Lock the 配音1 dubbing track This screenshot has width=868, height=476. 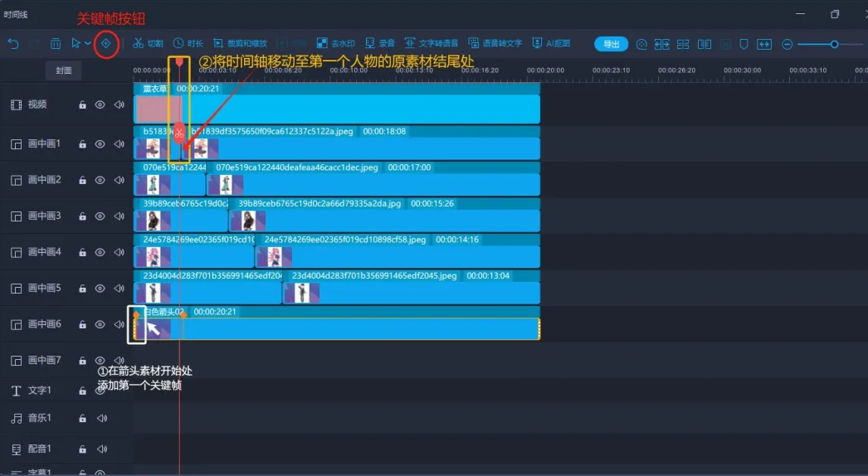coord(82,449)
